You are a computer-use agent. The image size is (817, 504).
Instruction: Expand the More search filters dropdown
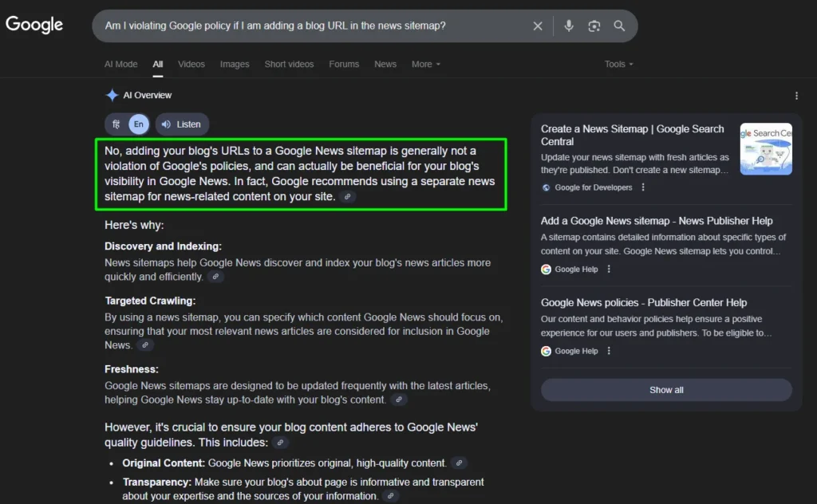[426, 64]
